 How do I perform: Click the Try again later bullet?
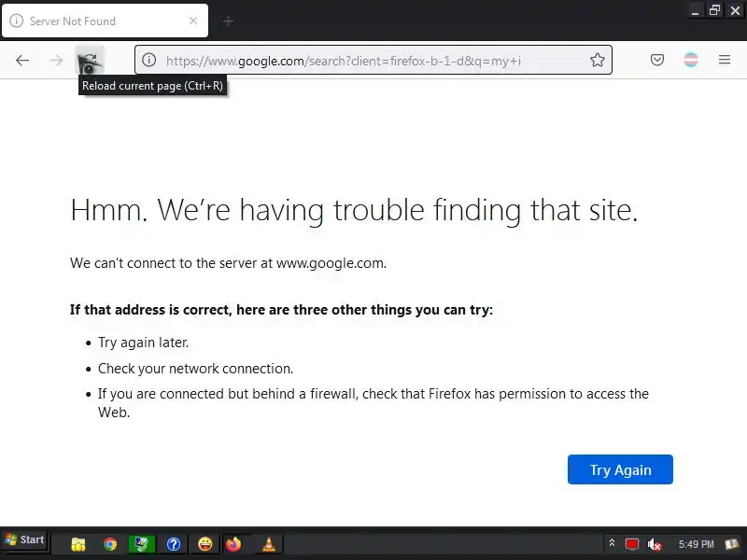pos(144,343)
